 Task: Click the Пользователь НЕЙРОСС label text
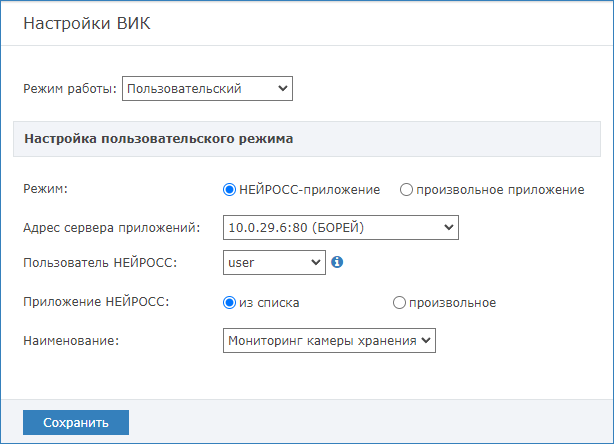(99, 263)
